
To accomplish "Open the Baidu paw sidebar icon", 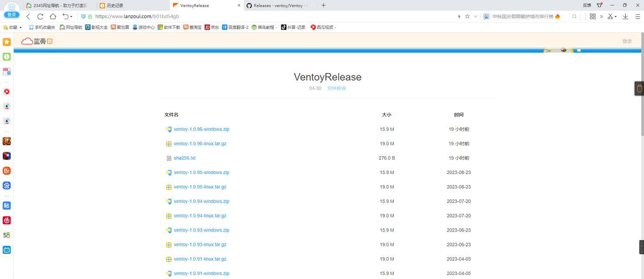I will pyautogui.click(x=7, y=186).
